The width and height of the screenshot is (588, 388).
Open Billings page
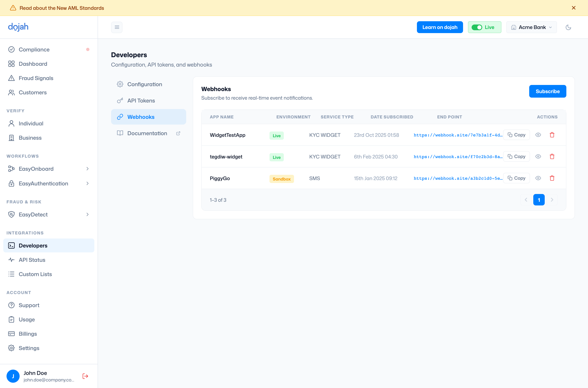[49, 334]
